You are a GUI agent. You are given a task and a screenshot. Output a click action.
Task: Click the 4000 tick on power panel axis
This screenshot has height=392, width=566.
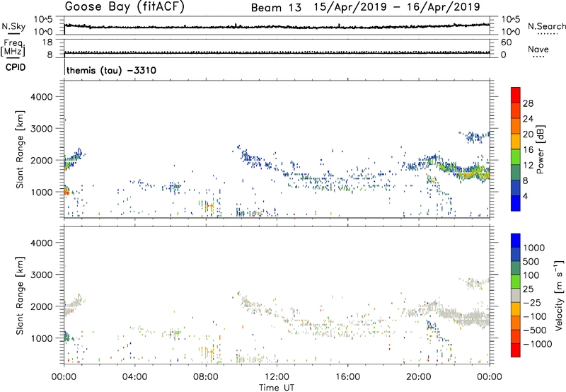click(x=42, y=97)
